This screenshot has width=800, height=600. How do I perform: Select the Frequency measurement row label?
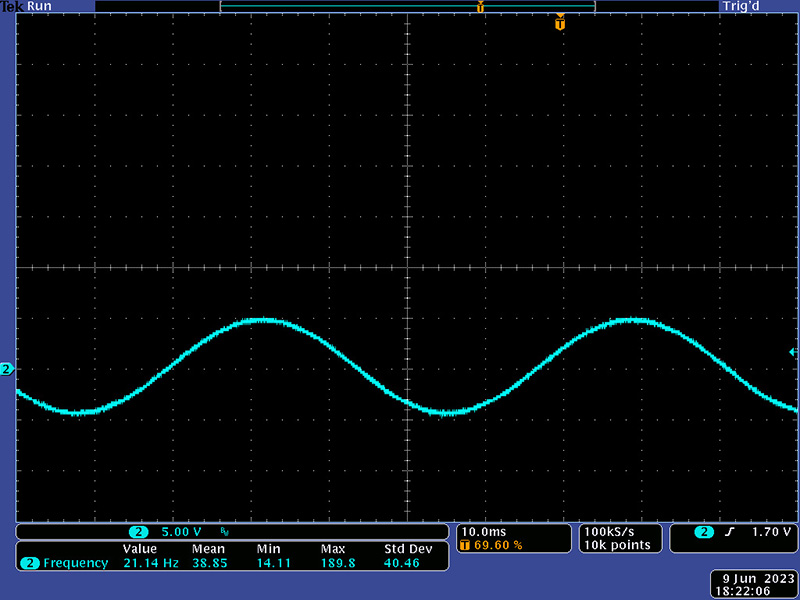pos(75,563)
